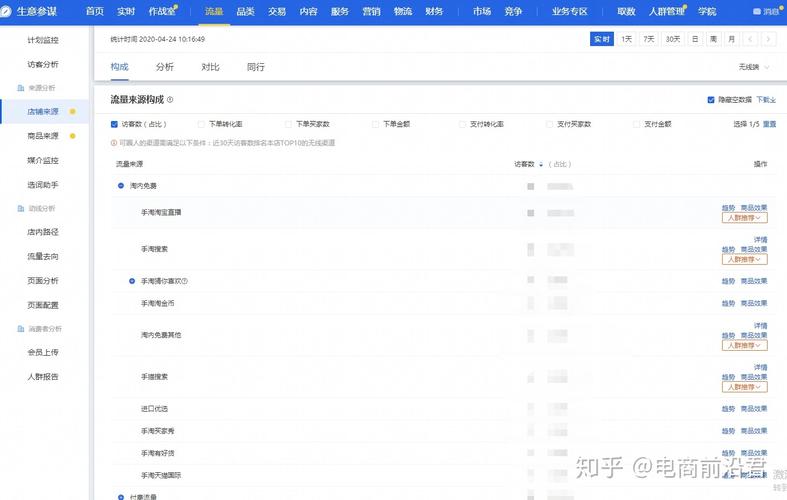Check the 访客数（占比）checkbox

click(114, 124)
